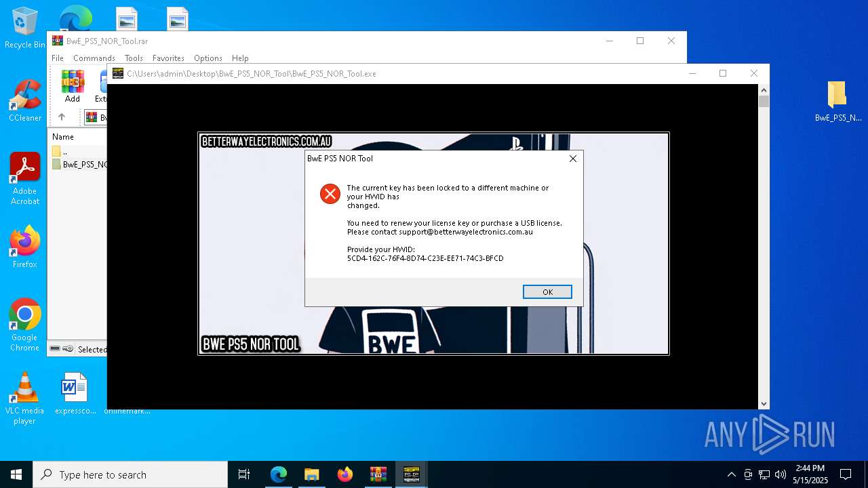Viewport: 868px width, 488px height.
Task: Select the Recycle Bin desktop icon
Action: (x=25, y=28)
